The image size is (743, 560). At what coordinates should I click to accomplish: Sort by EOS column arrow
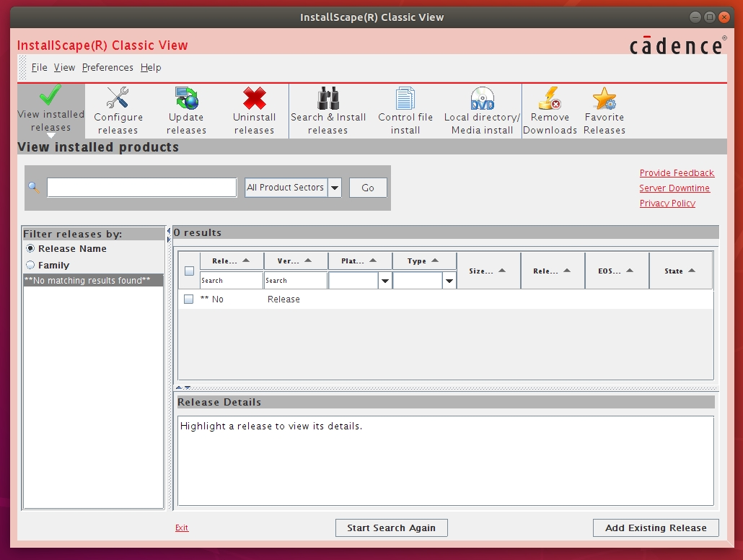[x=630, y=271]
